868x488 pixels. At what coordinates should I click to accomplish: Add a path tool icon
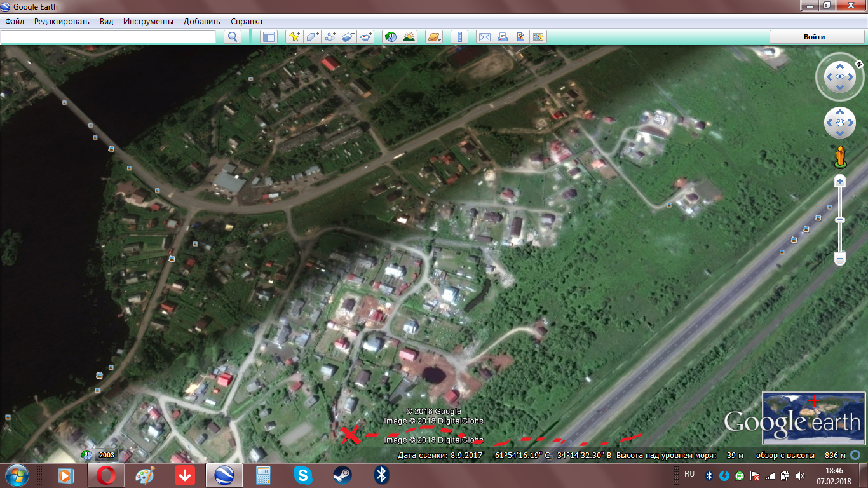point(330,37)
